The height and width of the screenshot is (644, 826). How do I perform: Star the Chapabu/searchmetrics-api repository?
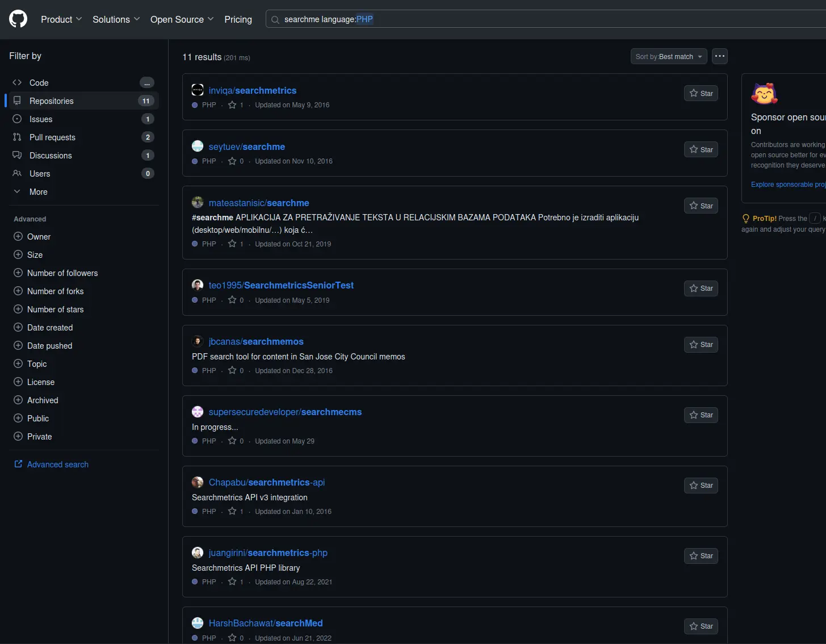(x=701, y=485)
